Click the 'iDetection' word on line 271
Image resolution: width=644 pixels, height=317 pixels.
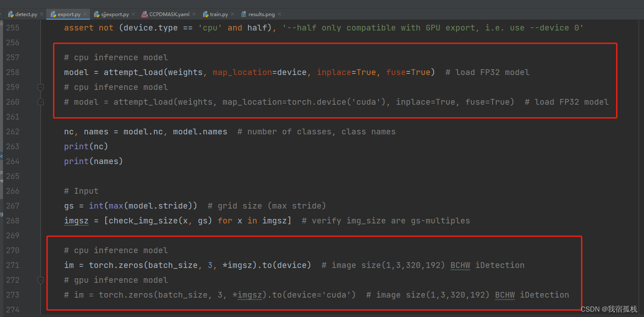point(500,265)
